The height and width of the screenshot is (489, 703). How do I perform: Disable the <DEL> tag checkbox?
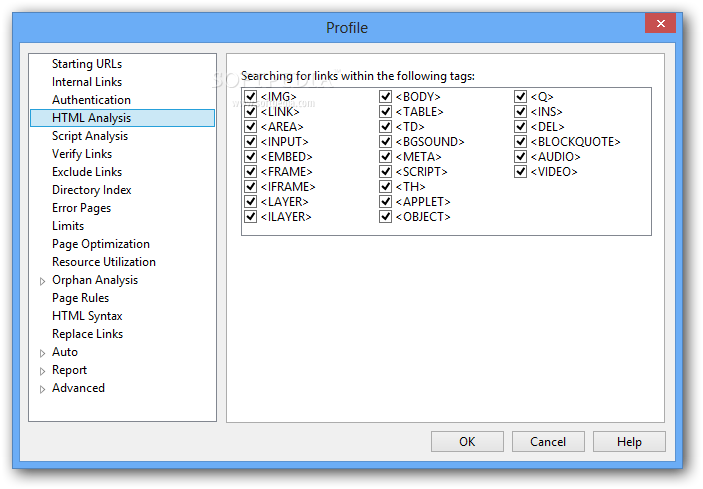tap(520, 126)
